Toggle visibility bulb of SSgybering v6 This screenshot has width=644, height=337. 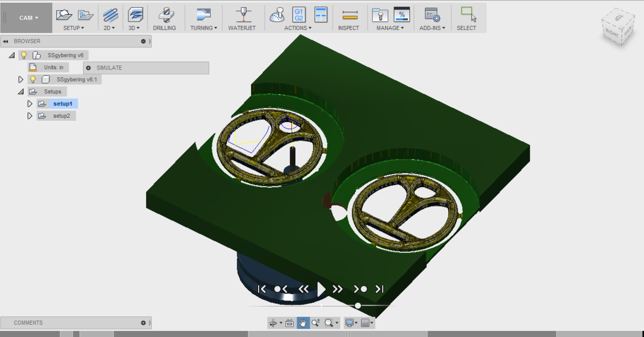tap(24, 55)
